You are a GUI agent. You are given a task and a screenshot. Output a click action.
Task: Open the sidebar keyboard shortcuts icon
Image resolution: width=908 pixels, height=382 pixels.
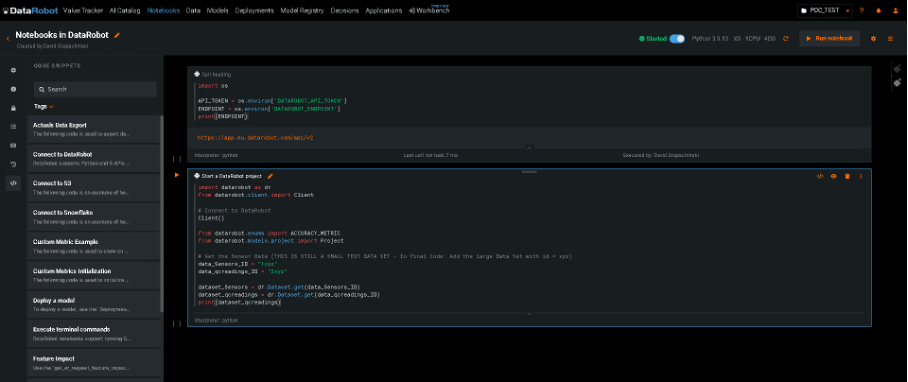coord(13,145)
